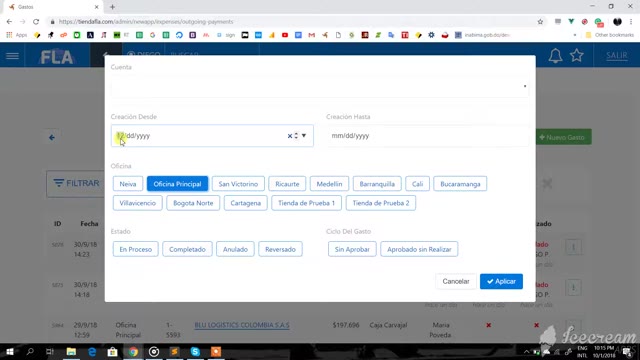Viewport: 640px width, 360px height.
Task: Bookmark this page with the star icon
Action: (540, 22)
